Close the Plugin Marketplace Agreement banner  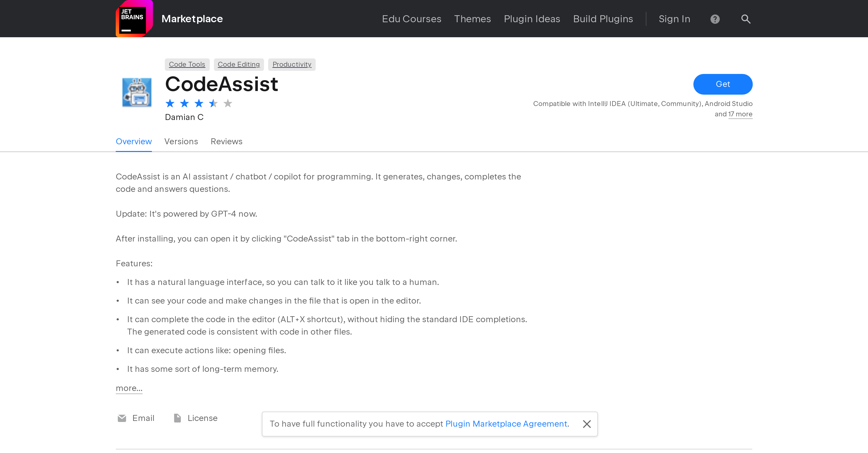[x=587, y=424]
